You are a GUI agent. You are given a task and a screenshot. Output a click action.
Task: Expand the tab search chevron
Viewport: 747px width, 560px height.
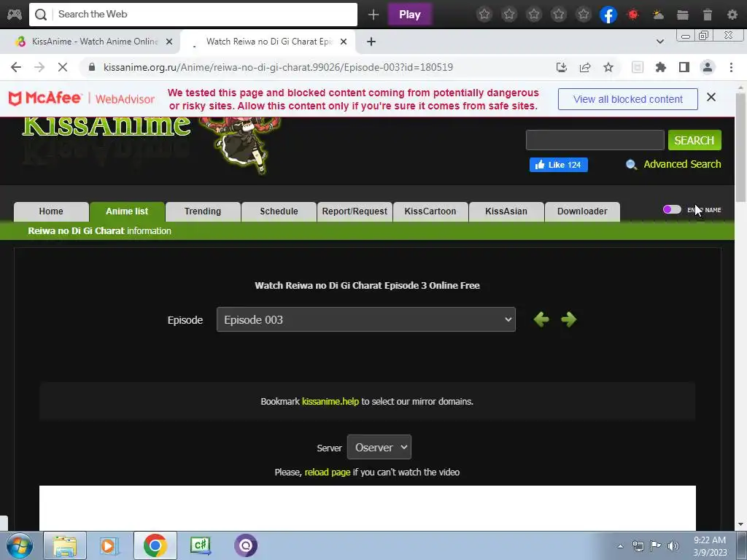(x=659, y=42)
